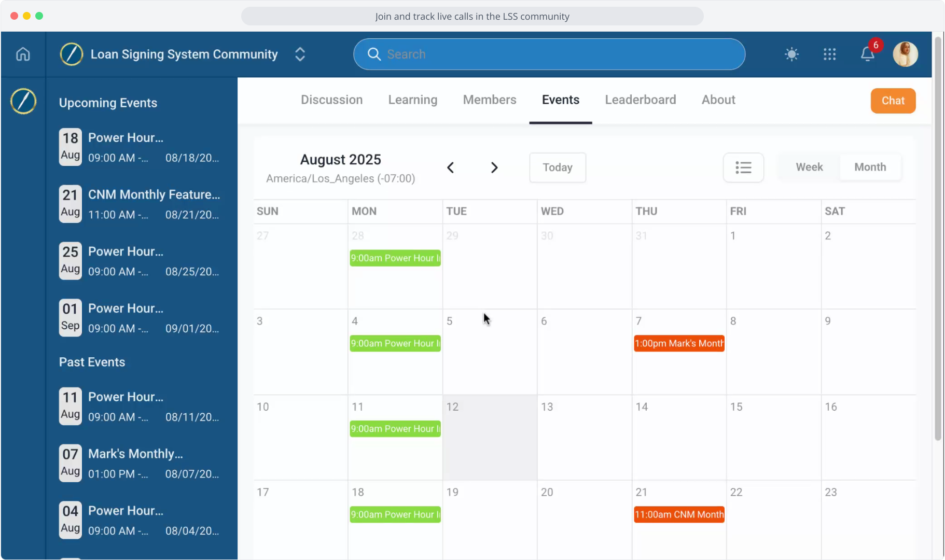The image size is (945, 560).
Task: Open the user profile avatar
Action: [905, 54]
